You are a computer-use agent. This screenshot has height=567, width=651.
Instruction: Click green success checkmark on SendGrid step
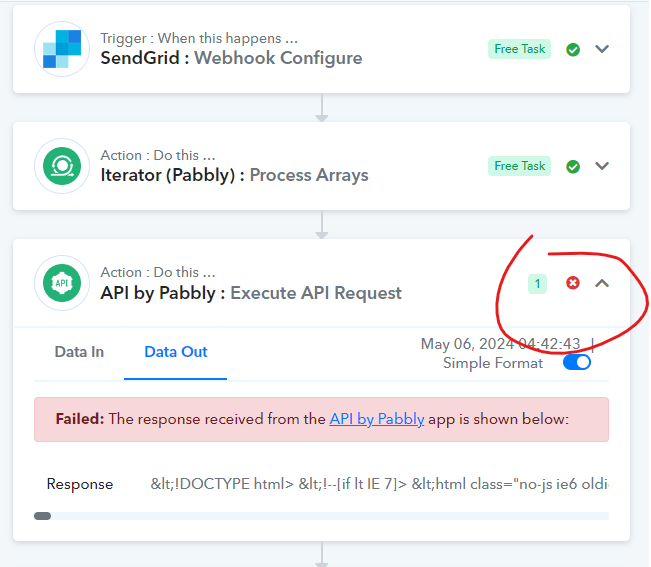(x=573, y=49)
